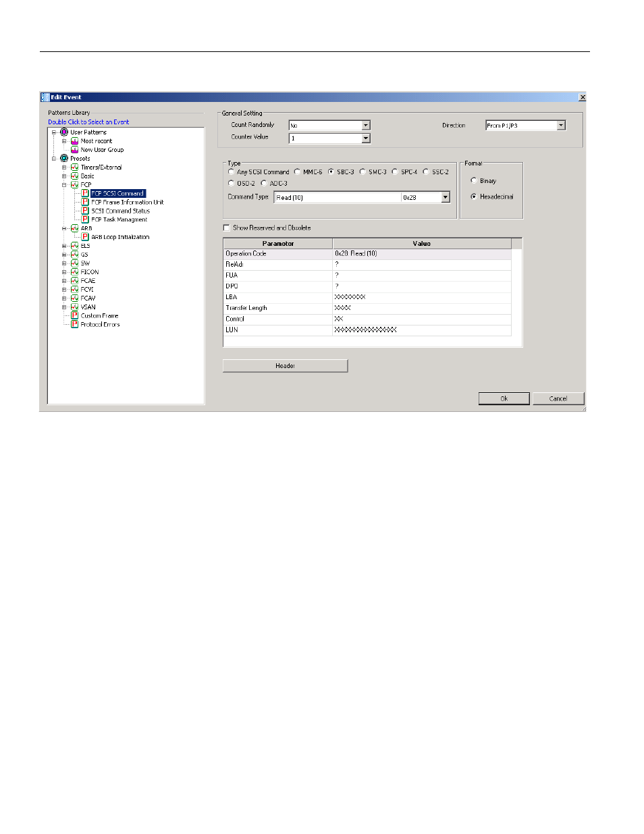Select the MMC-6 type radio button
Viewport: 644px width, 834px height.
tap(297, 172)
